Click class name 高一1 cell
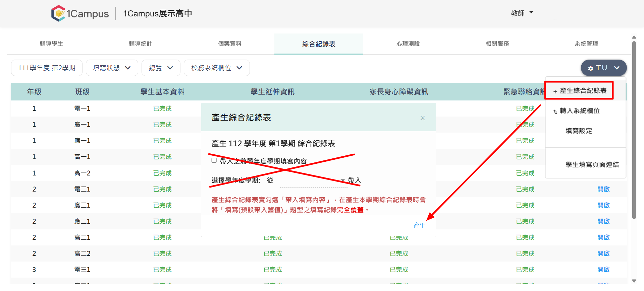 click(82, 157)
